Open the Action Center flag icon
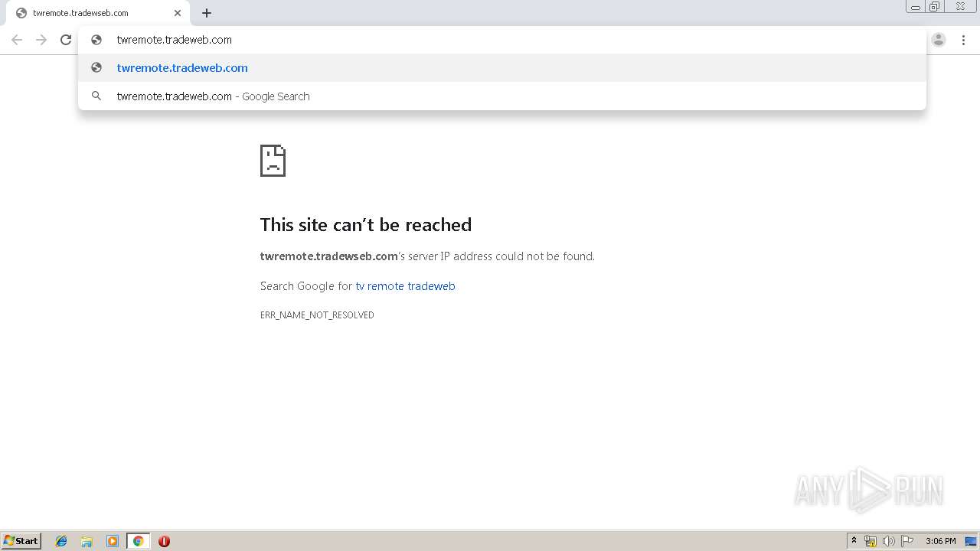This screenshot has height=551, width=980. [x=907, y=541]
